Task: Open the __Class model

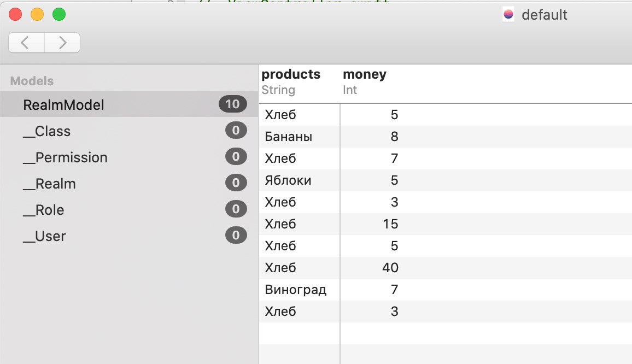Action: click(x=46, y=131)
